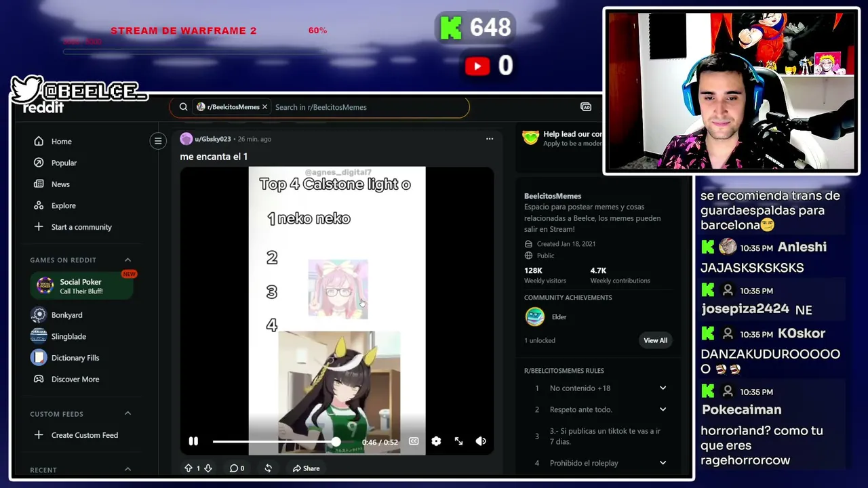Click View All achievements
This screenshot has height=488, width=868.
pyautogui.click(x=655, y=340)
